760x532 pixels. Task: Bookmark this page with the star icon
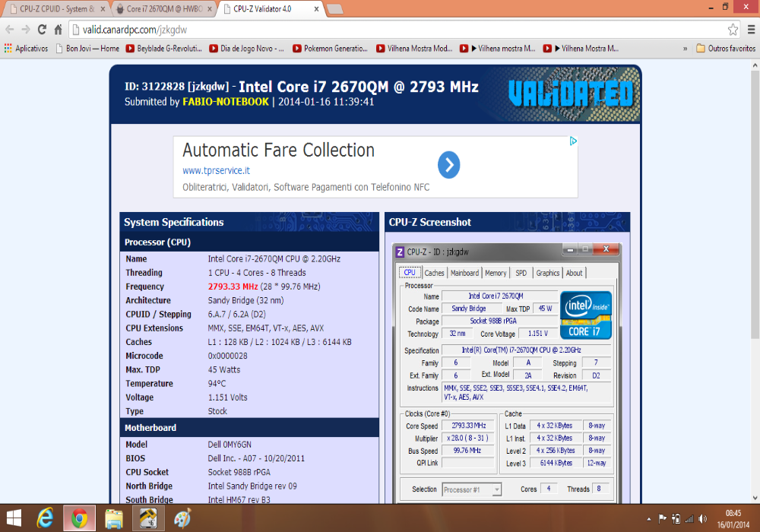coord(733,30)
